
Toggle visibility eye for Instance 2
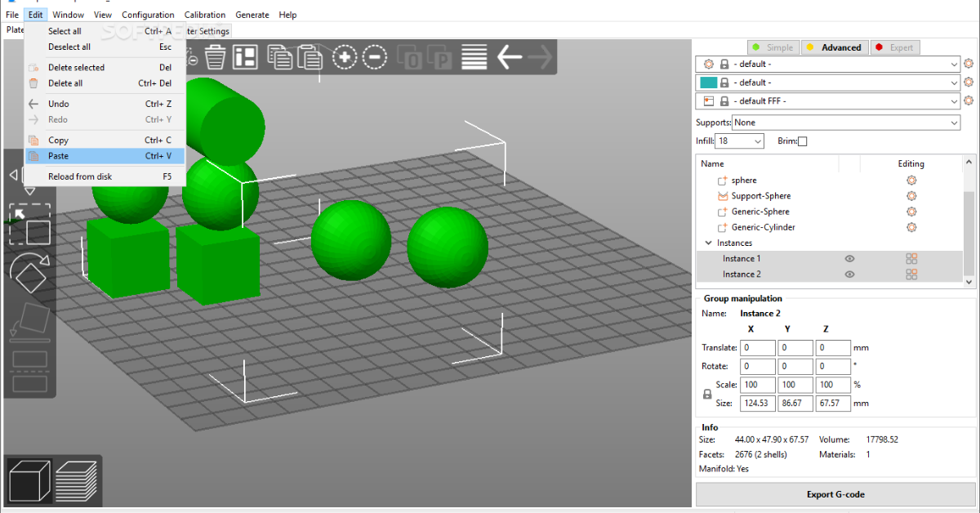coord(849,274)
